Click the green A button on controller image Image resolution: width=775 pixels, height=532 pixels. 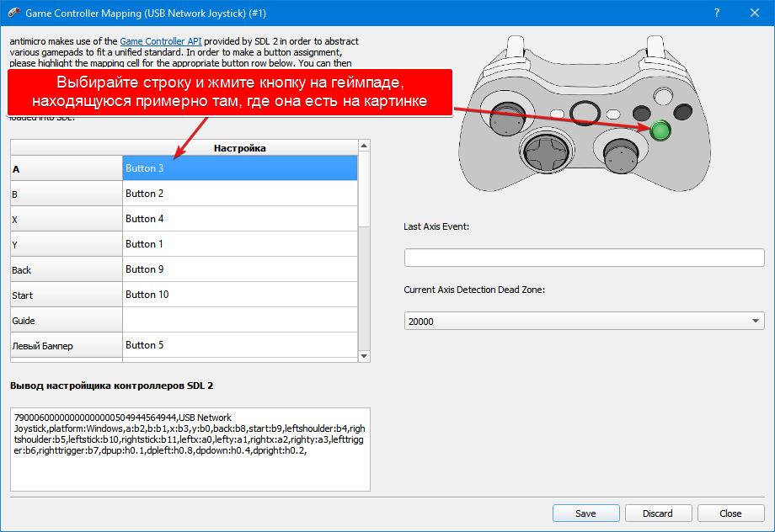pyautogui.click(x=660, y=130)
